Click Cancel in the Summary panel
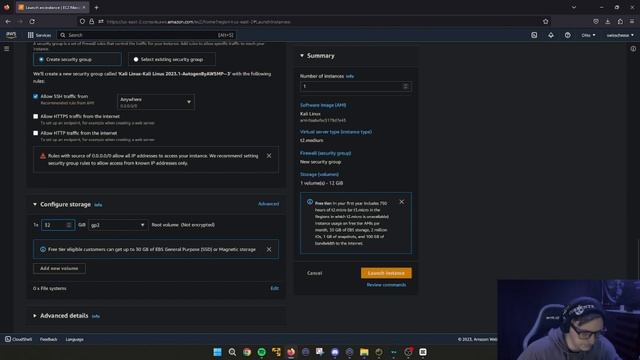 tap(314, 273)
